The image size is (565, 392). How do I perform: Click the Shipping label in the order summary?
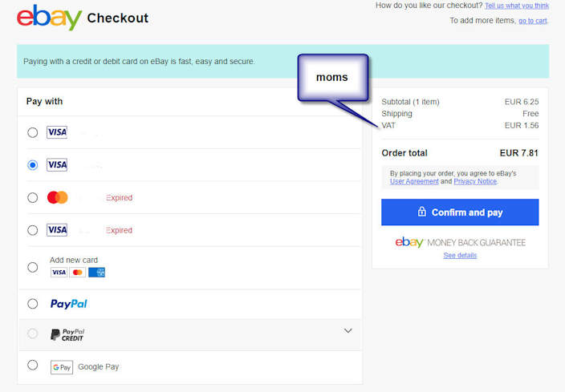(396, 114)
